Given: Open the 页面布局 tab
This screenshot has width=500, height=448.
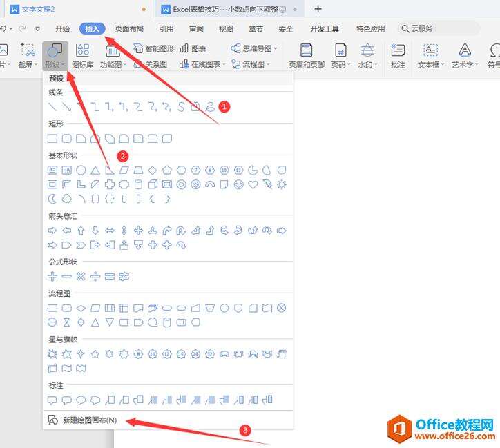Looking at the screenshot, I should [129, 29].
